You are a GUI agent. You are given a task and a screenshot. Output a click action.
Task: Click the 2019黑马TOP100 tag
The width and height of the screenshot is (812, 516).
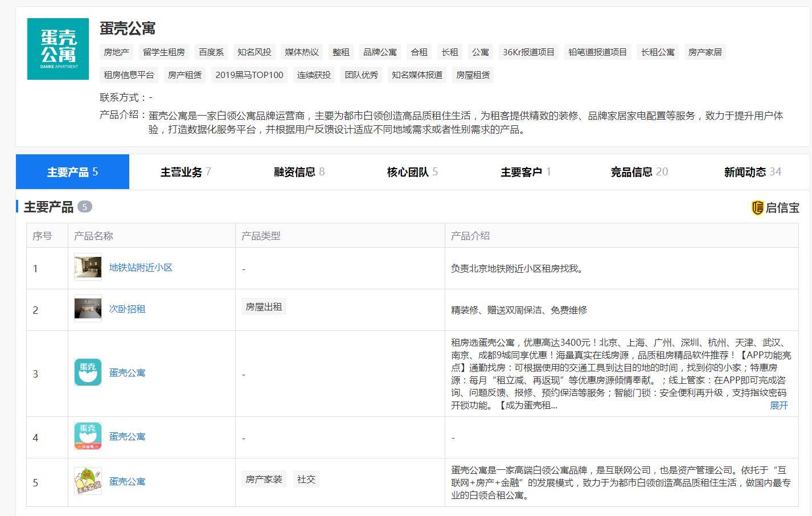(x=249, y=75)
